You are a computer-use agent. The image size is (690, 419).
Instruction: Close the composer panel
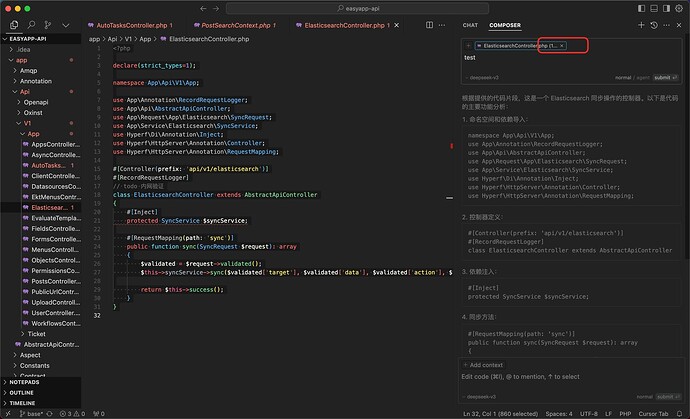pos(679,25)
